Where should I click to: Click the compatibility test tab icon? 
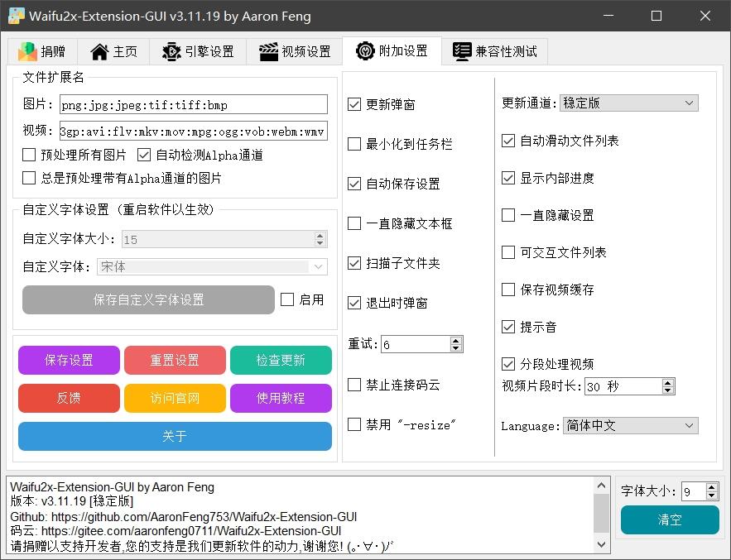(x=462, y=51)
